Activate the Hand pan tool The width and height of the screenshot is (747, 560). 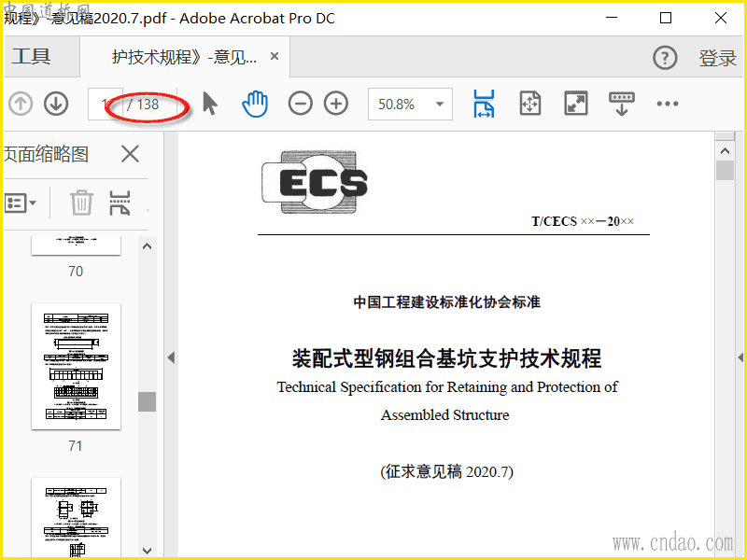point(255,104)
